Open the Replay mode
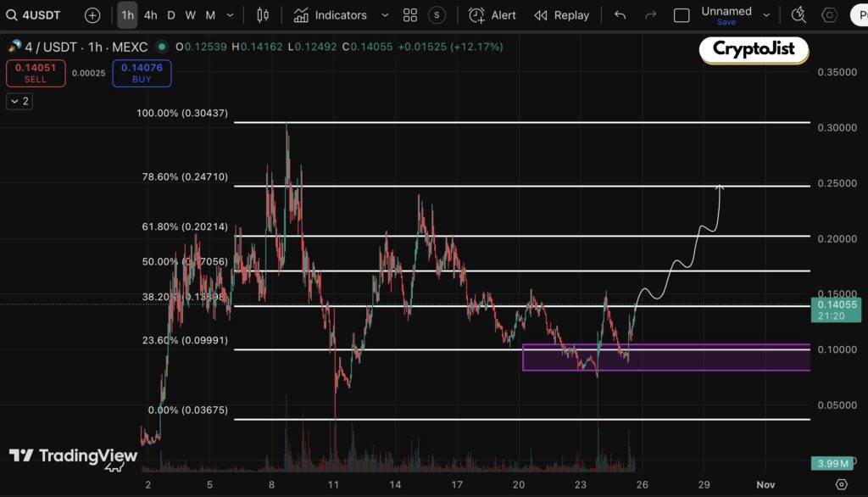Viewport: 868px width, 497px height. (x=562, y=15)
